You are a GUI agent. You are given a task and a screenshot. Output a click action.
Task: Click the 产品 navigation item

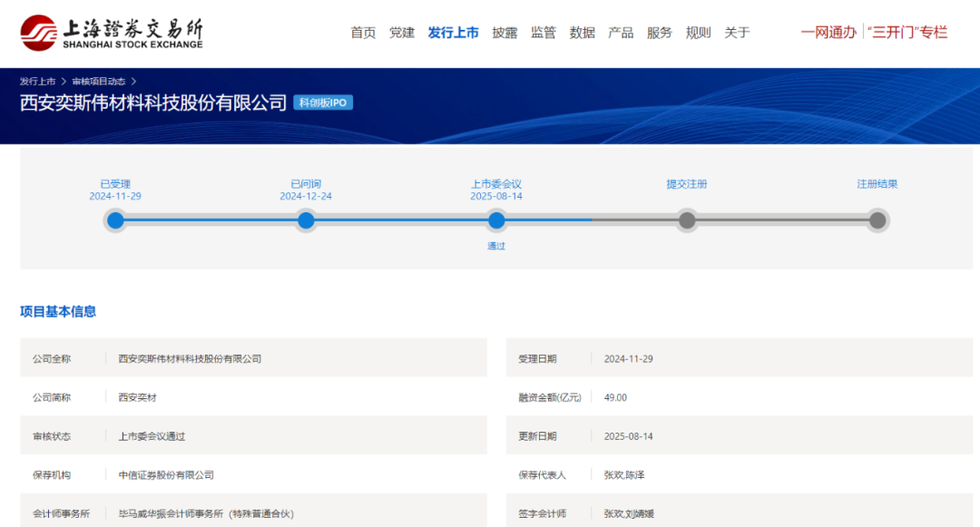[621, 33]
